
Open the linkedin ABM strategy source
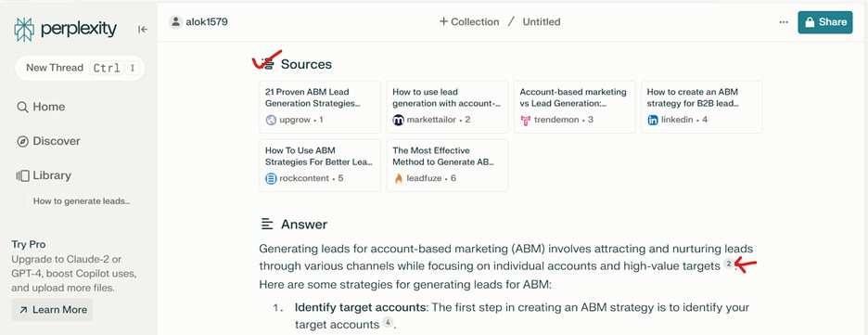(x=702, y=107)
